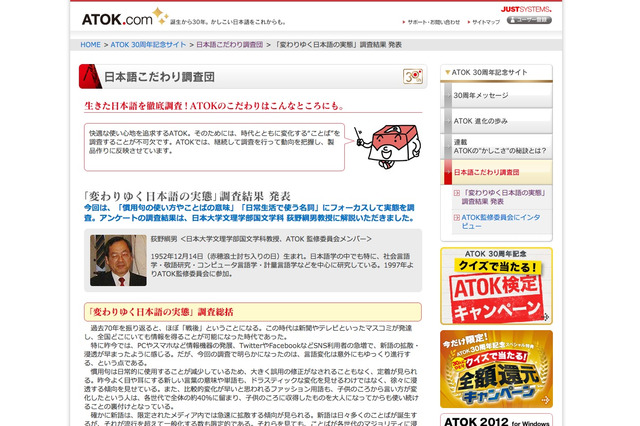Click the red heading 生きた日本語を徹底調査
This screenshot has height=426, width=640.
pos(214,106)
